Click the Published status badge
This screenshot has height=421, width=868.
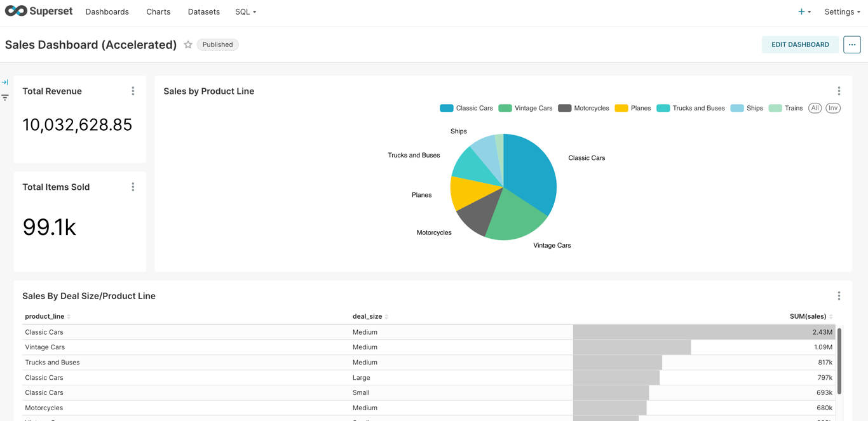click(217, 44)
